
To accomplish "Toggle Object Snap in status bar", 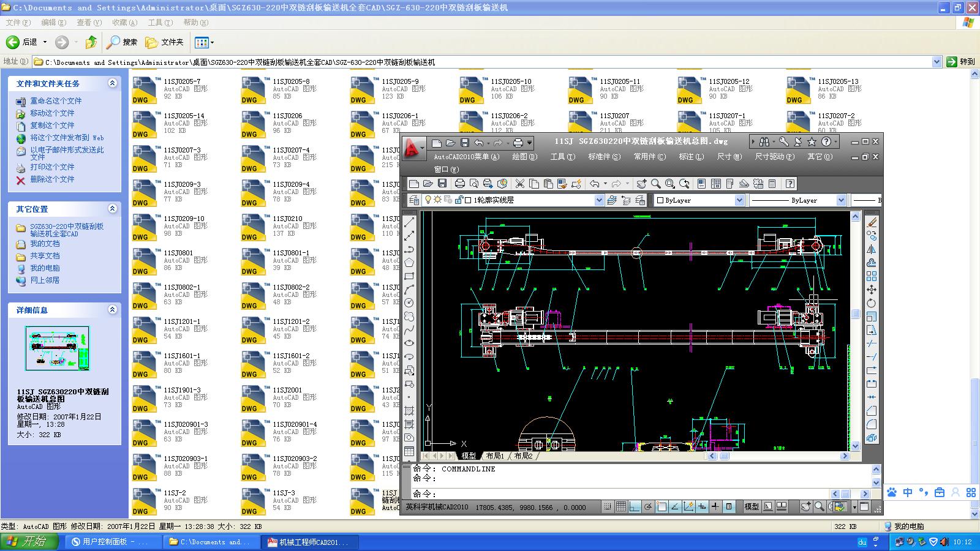I will [661, 507].
